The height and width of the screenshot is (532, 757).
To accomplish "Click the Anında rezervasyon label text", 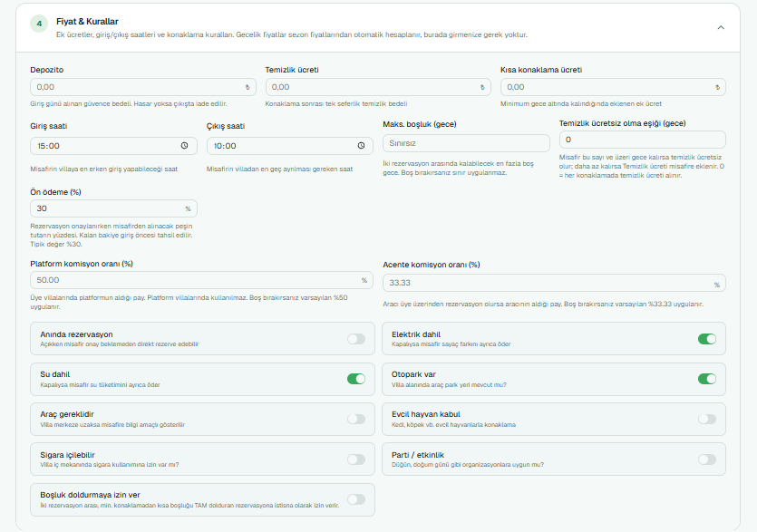I will coord(76,334).
